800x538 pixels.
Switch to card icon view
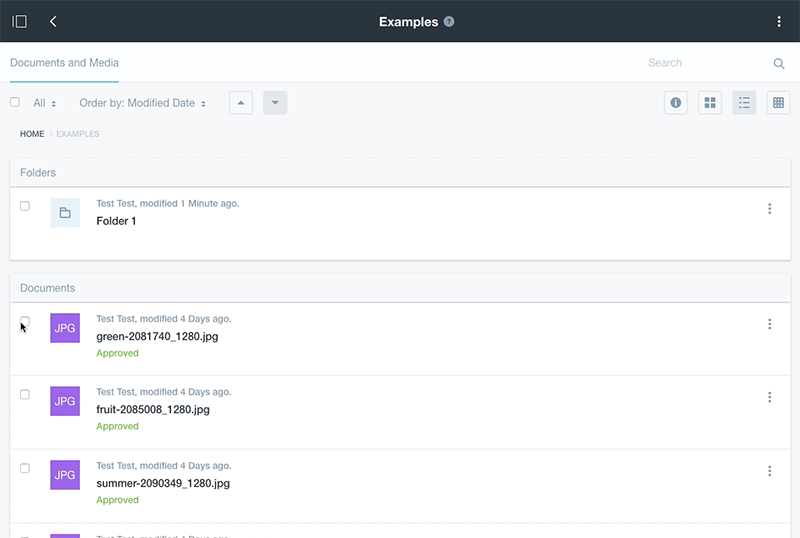click(710, 103)
